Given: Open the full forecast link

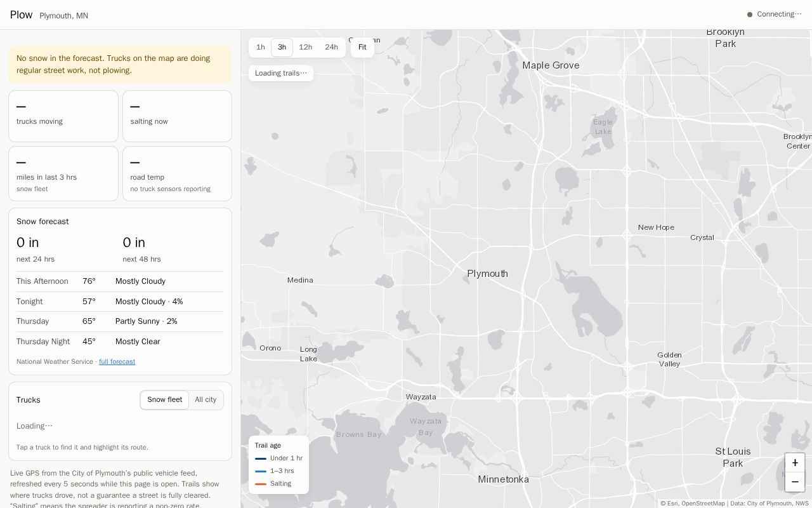Looking at the screenshot, I should point(117,362).
